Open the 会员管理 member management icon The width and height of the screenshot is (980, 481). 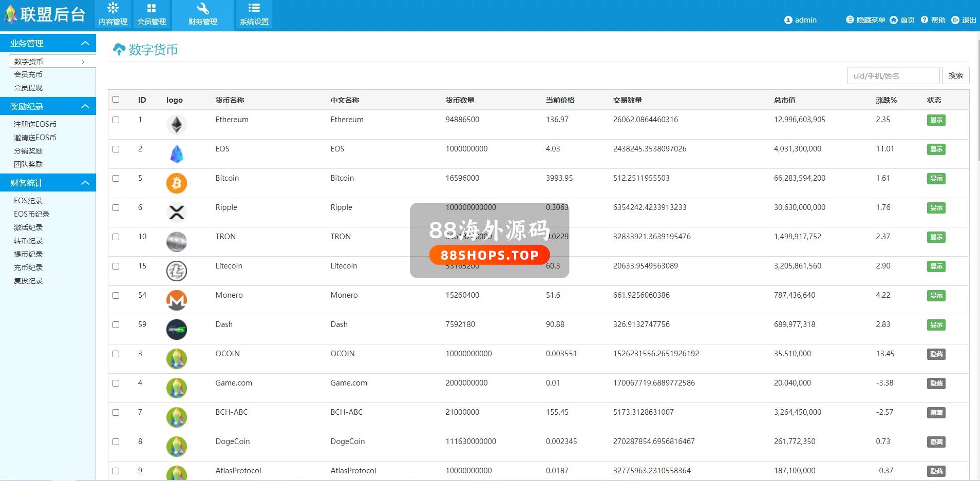click(x=152, y=9)
